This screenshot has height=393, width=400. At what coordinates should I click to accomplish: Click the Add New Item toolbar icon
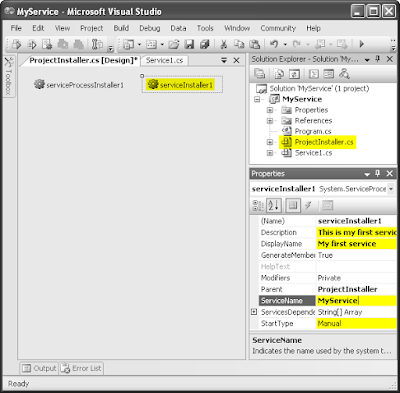(151, 44)
